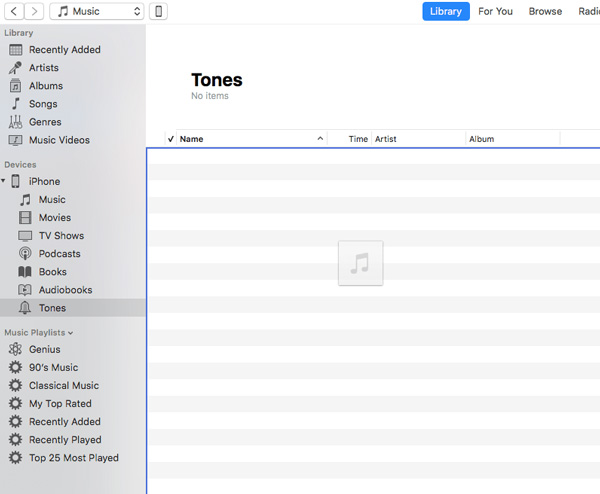Switch to the Browse tab
The image size is (600, 494).
click(545, 12)
